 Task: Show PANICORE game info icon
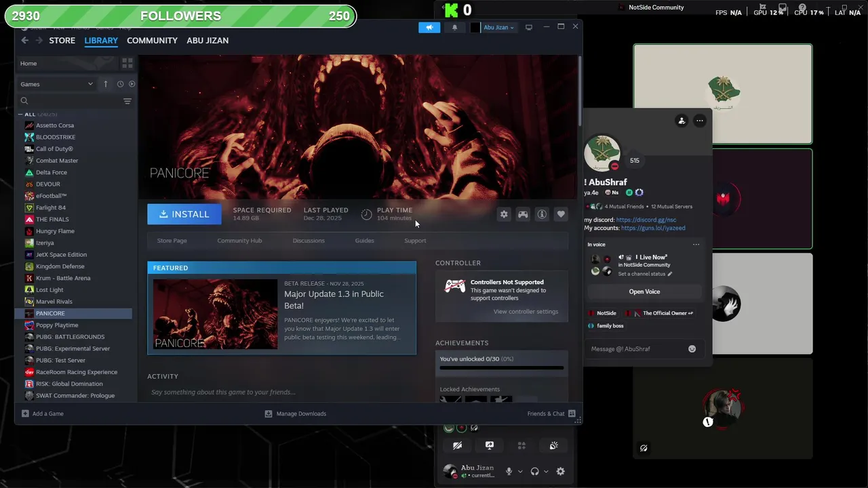coord(542,214)
